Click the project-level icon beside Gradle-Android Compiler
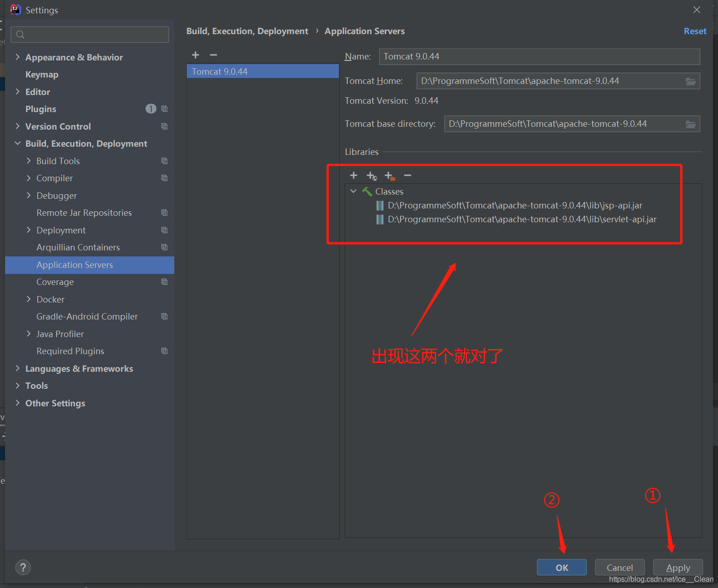This screenshot has height=588, width=718. click(x=165, y=316)
